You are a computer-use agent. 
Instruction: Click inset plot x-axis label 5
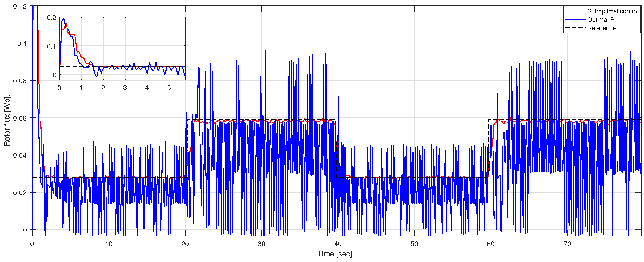pos(169,88)
